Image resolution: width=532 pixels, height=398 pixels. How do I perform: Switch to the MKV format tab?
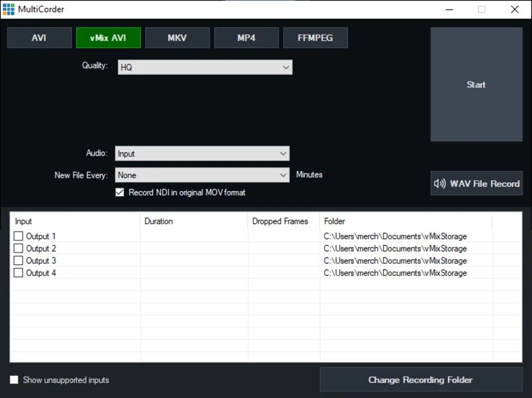(178, 38)
